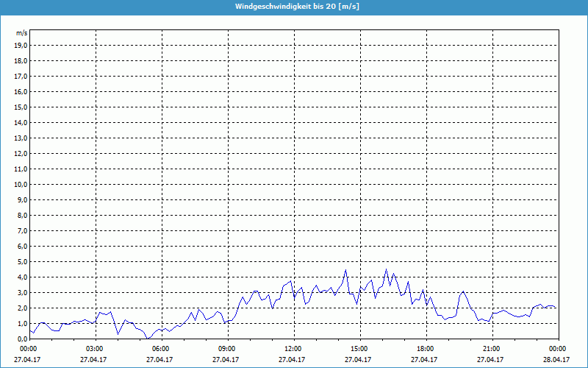
Task: Click the 21:00 time axis label
Action: (x=491, y=348)
